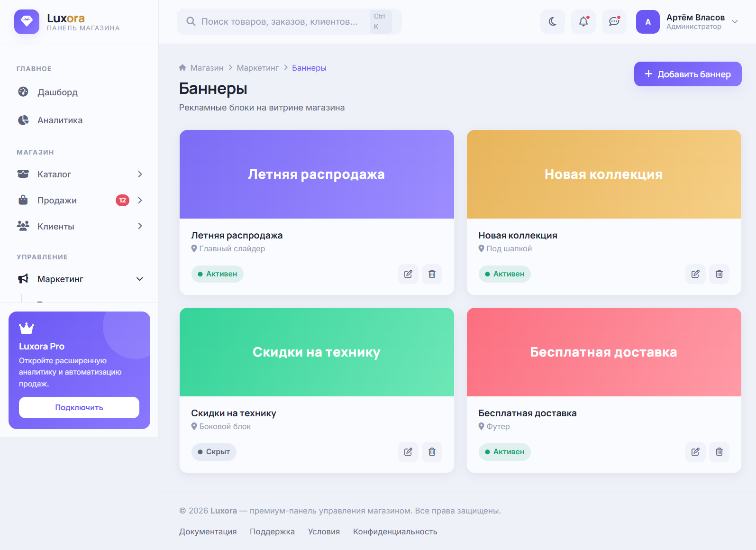The image size is (756, 550).
Task: Click the Каталог box icon
Action: [23, 174]
